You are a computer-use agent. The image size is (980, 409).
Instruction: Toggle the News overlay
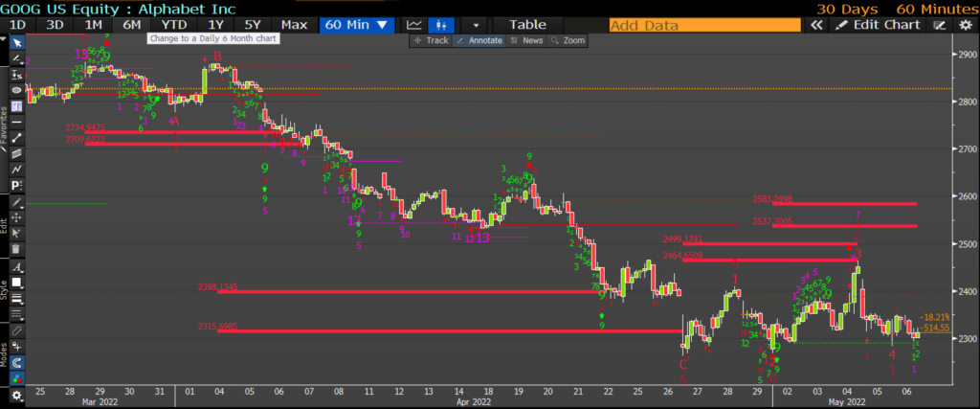click(526, 40)
